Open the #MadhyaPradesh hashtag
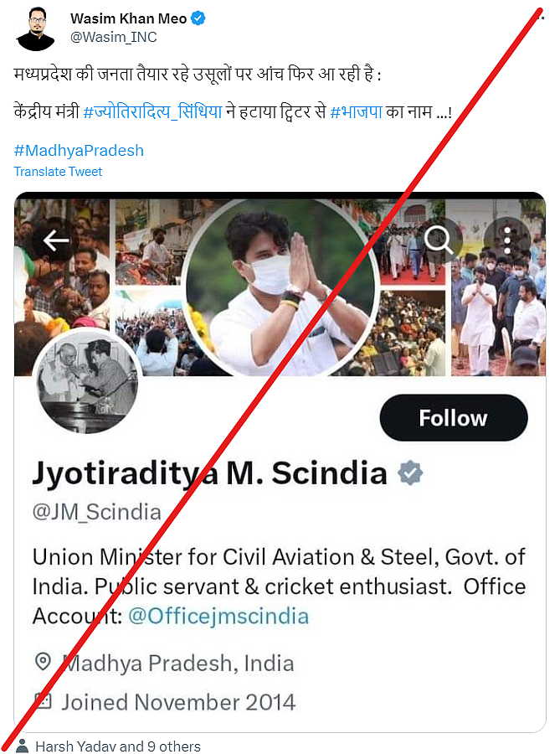Viewport: 560px width, 754px height. point(79,151)
